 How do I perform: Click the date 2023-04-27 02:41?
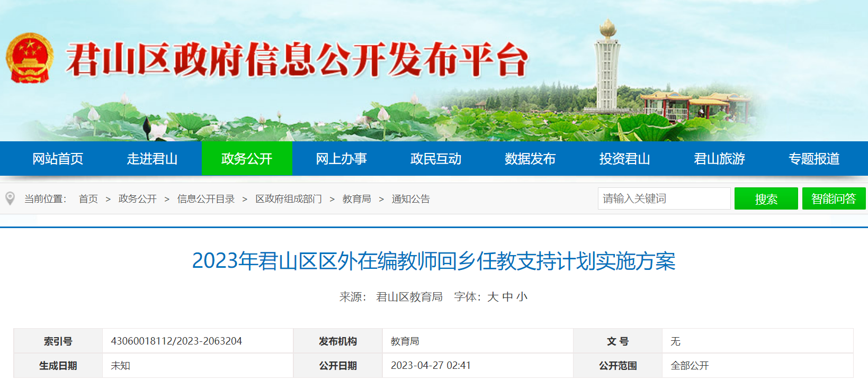(431, 366)
